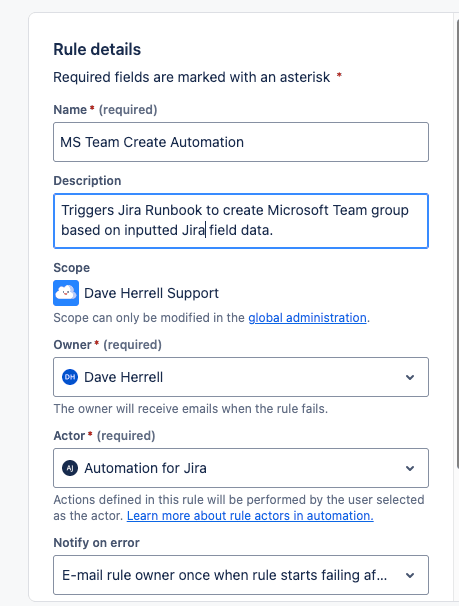Select the Automation for Jira actor value

coord(145,468)
